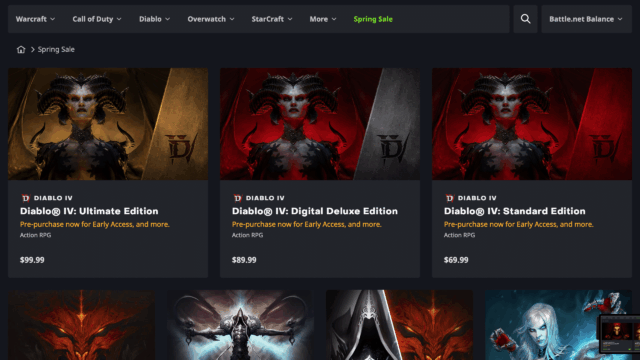Expand the StarCraft menu
Image resolution: width=640 pixels, height=360 pixels.
tap(272, 19)
